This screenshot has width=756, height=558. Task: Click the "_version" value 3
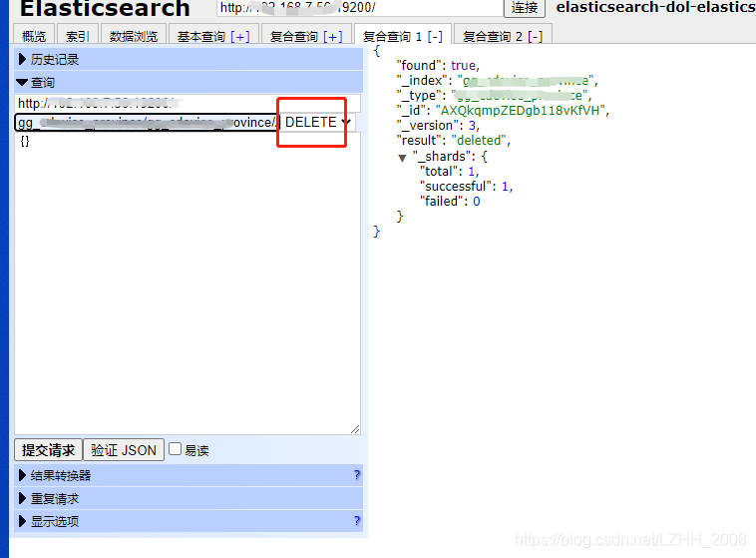472,126
